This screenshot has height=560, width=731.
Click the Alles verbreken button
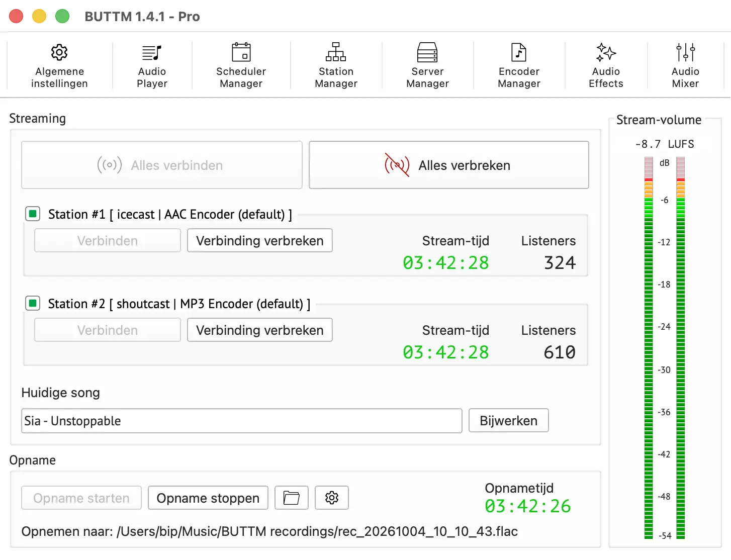coord(449,165)
